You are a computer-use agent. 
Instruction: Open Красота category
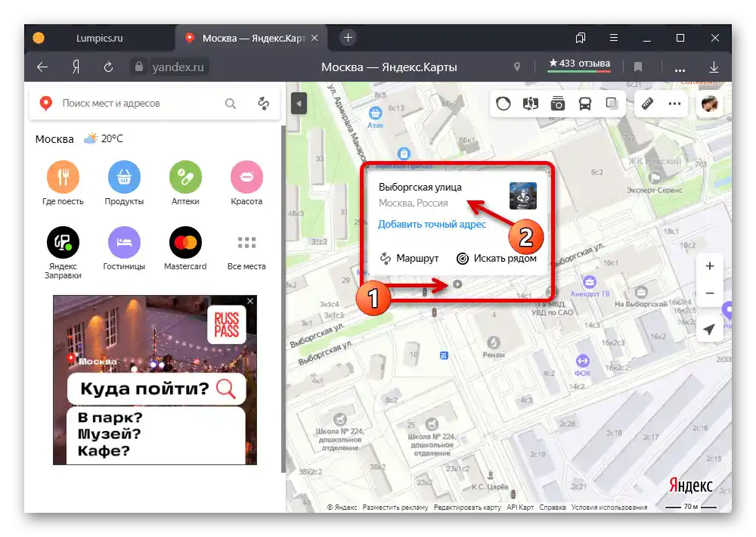point(246,183)
